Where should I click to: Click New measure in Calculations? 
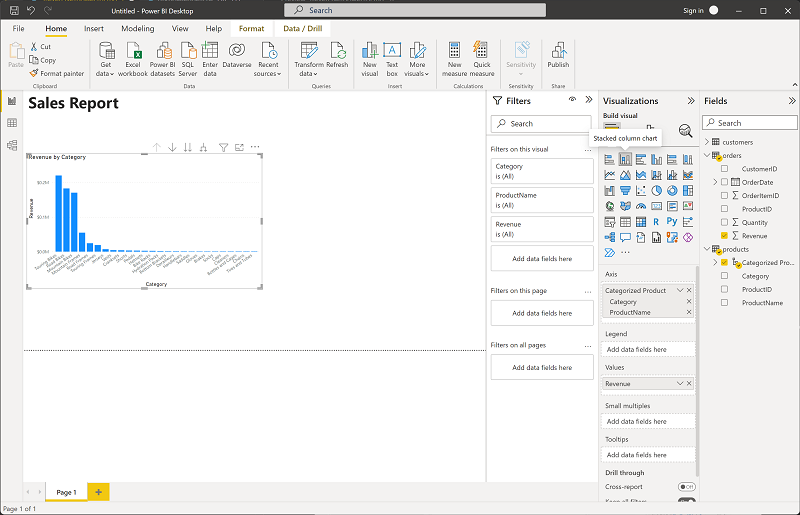(x=455, y=59)
